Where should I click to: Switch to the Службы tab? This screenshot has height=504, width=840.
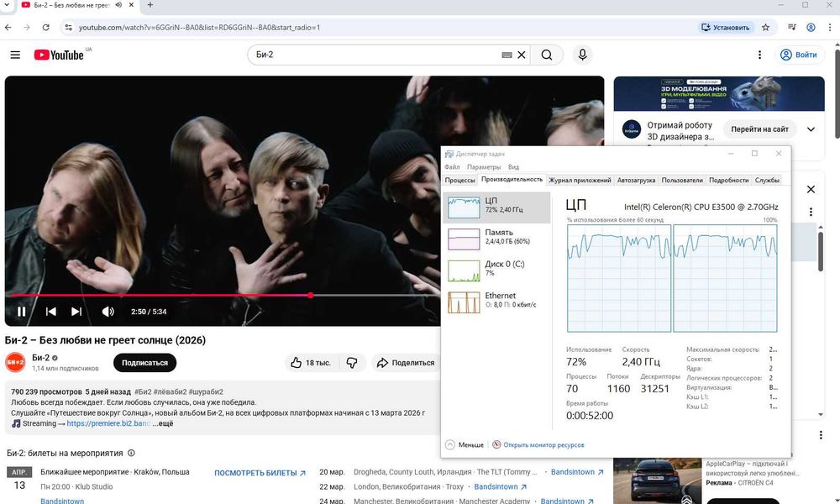767,180
